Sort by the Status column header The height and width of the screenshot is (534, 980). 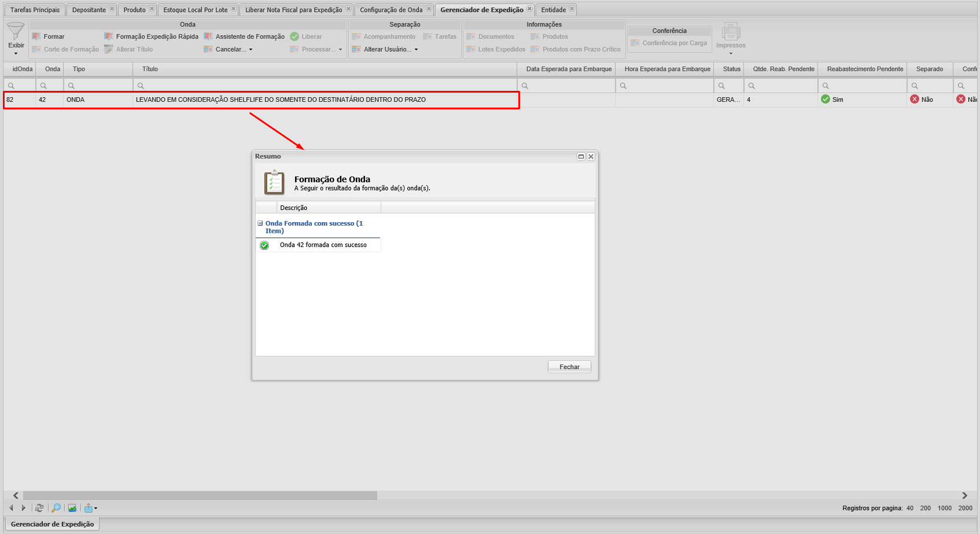[x=729, y=69]
